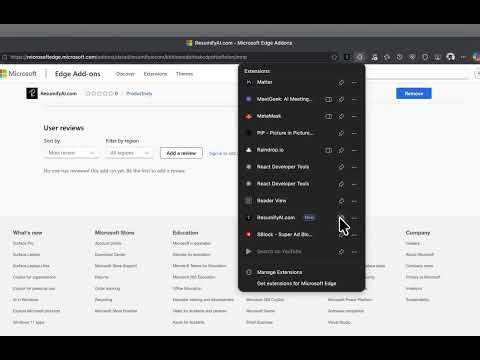The image size is (480, 360).
Task: Expand the Sort by Most recent dropdown
Action: point(71,153)
